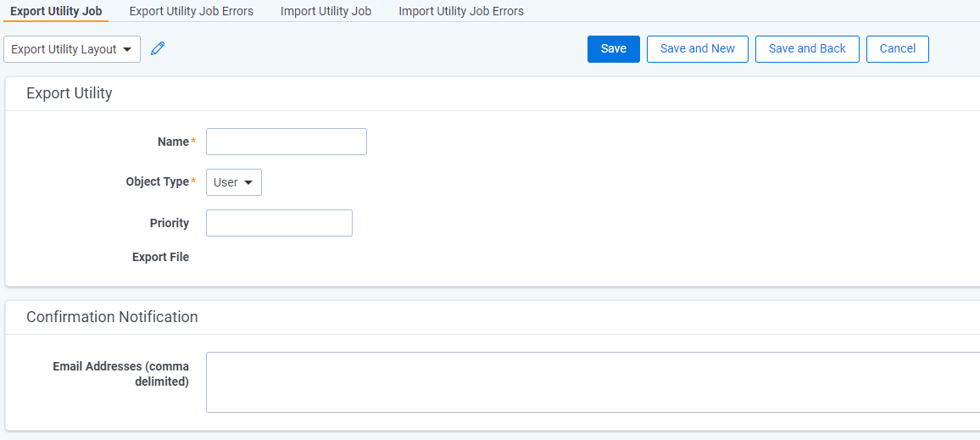Click the blue Save button
The height and width of the screenshot is (440, 980).
[614, 49]
